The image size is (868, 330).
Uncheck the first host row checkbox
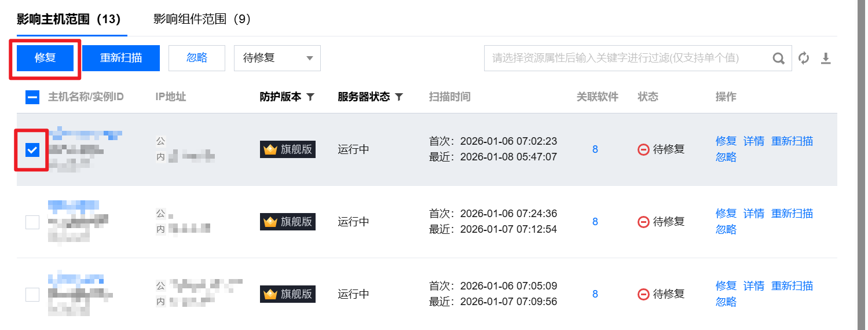32,151
